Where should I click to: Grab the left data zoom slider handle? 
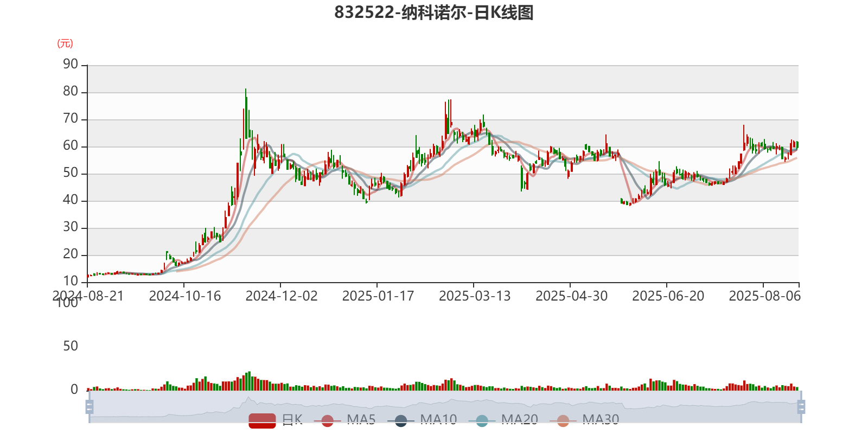tap(90, 407)
